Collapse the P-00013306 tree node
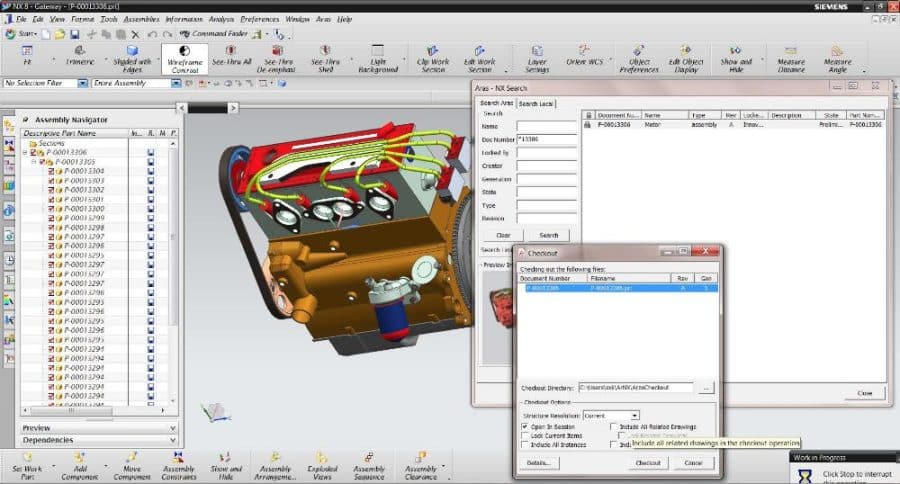Image resolution: width=900 pixels, height=484 pixels. click(x=25, y=153)
